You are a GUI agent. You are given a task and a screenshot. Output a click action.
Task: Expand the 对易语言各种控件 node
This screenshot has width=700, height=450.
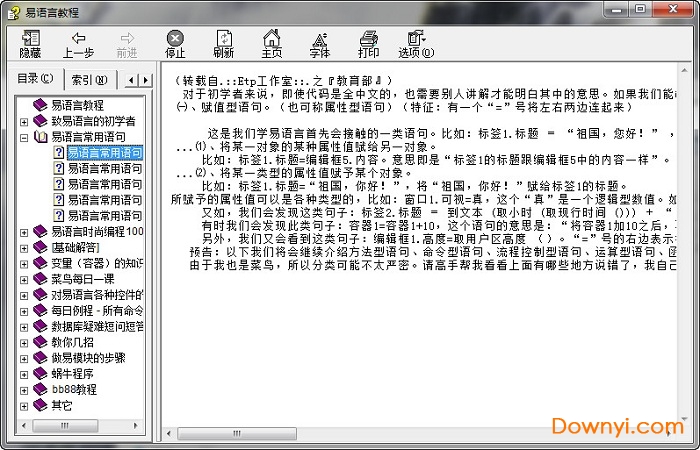pos(24,296)
